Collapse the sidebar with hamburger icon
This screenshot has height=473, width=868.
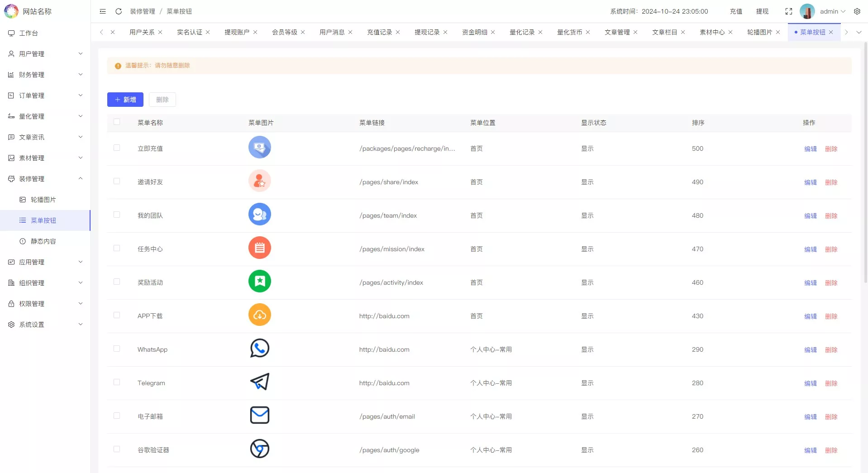point(102,11)
